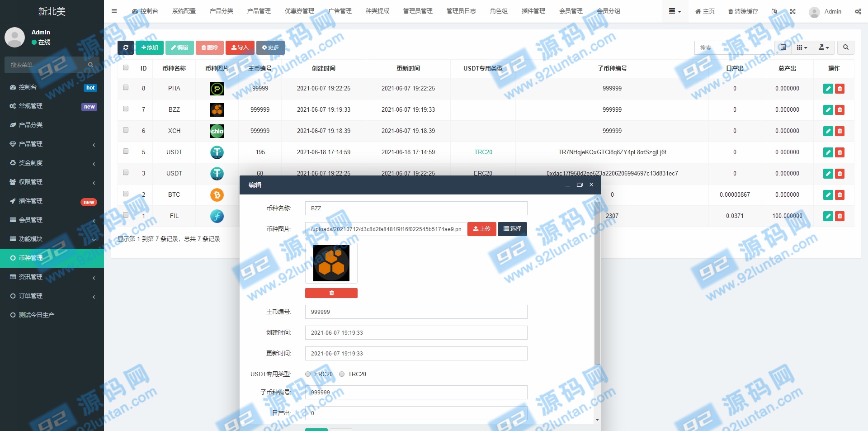Click the 选择 button in dialog
This screenshot has height=431, width=868.
(512, 229)
